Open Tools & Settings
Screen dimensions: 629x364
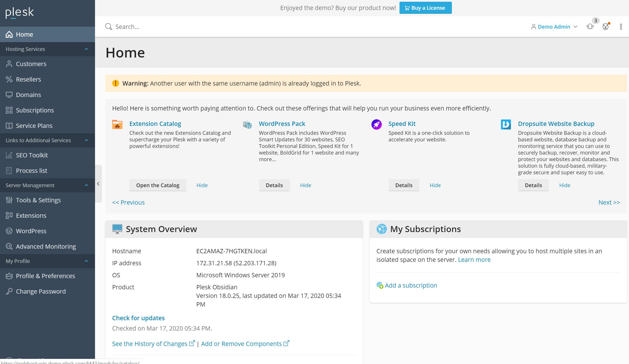click(38, 200)
